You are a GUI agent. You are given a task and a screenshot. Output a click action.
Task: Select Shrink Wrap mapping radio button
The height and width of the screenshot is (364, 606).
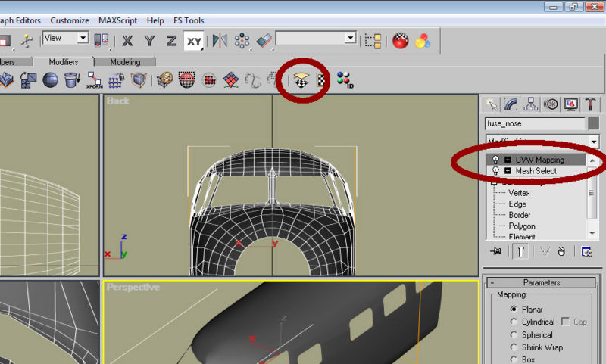(514, 347)
